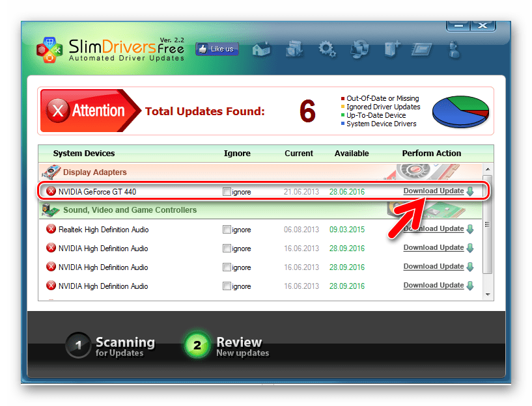Image resolution: width=532 pixels, height=406 pixels.
Task: Click the red X icon beside Realtek Audio
Action: point(51,229)
